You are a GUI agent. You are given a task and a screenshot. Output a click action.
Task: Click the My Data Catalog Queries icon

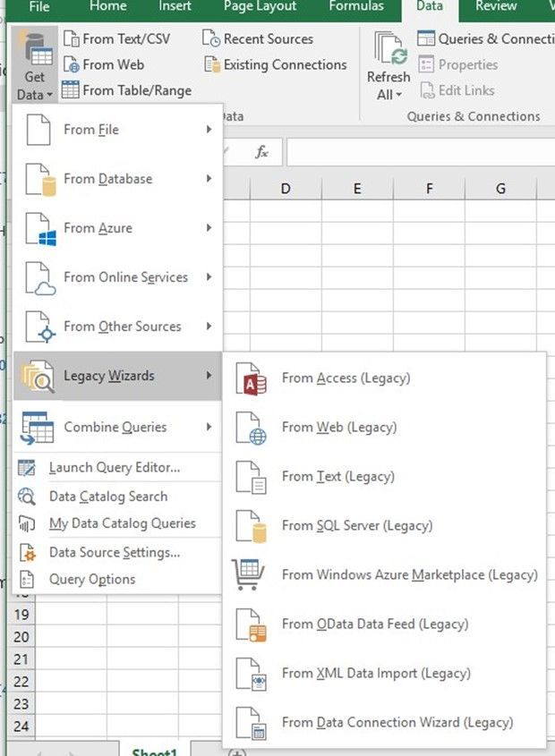tap(27, 523)
